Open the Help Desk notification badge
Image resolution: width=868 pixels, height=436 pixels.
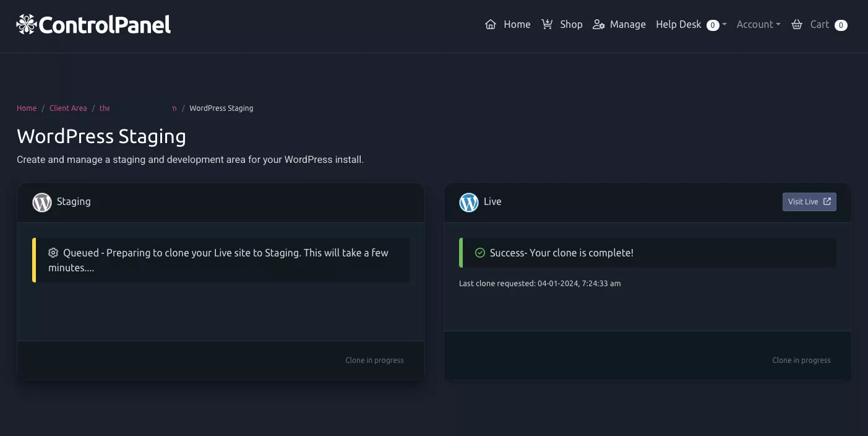point(713,25)
